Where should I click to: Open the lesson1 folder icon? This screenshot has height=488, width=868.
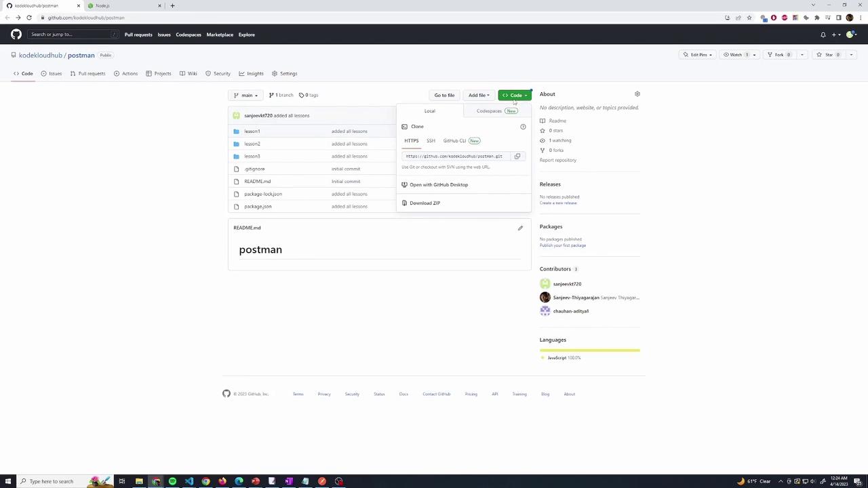(x=237, y=131)
